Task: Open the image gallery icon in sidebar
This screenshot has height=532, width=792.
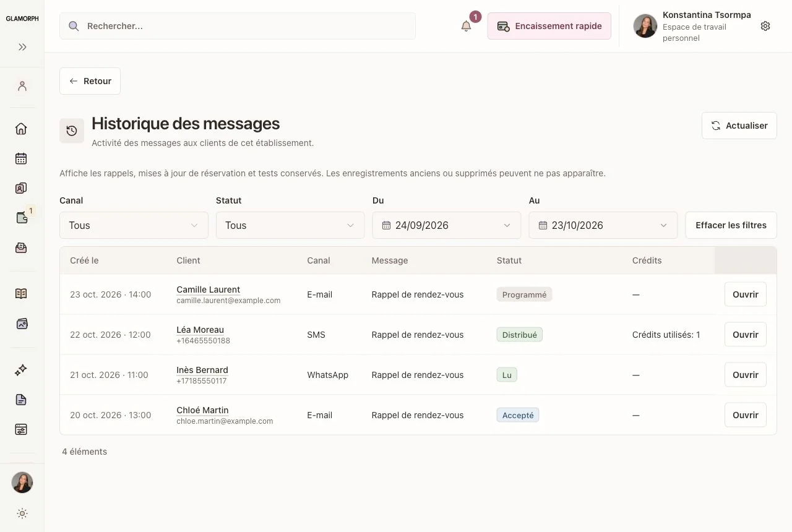Action: click(x=21, y=323)
